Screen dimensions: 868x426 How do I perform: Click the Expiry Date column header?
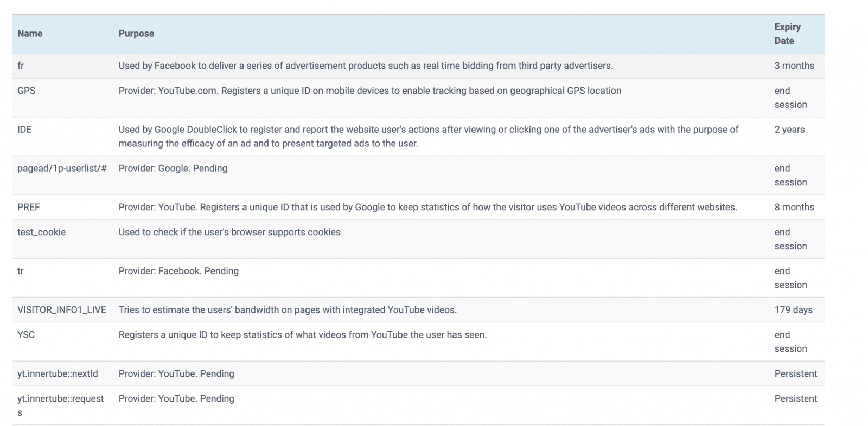tap(787, 34)
